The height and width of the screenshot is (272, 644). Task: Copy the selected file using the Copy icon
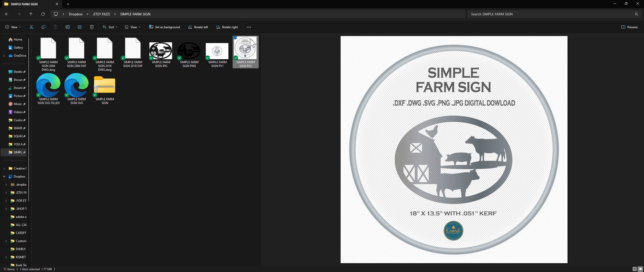coord(43,27)
